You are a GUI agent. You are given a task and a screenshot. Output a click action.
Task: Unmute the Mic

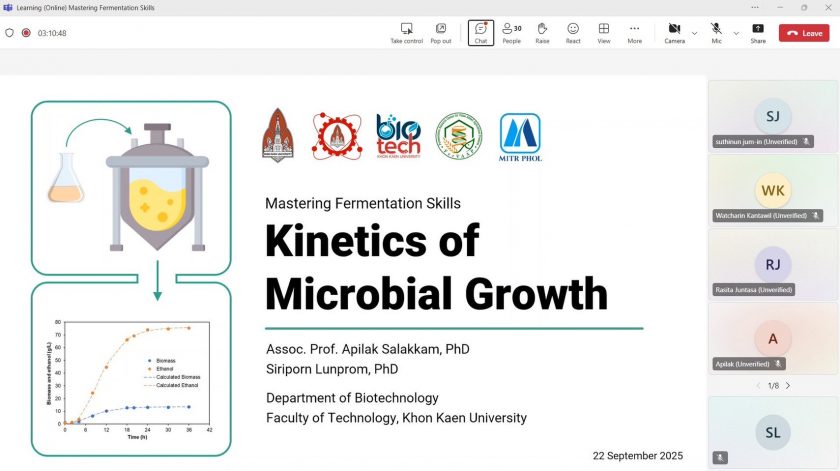[x=716, y=30]
